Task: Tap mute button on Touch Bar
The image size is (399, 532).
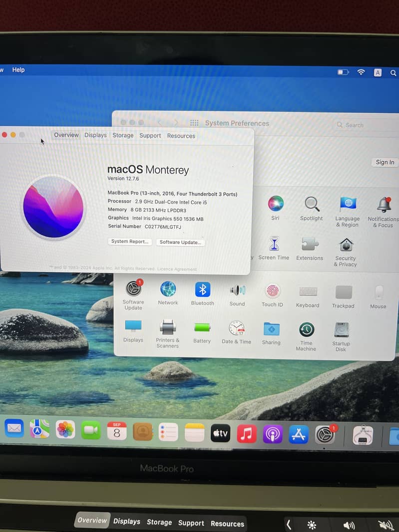Action: [x=386, y=526]
